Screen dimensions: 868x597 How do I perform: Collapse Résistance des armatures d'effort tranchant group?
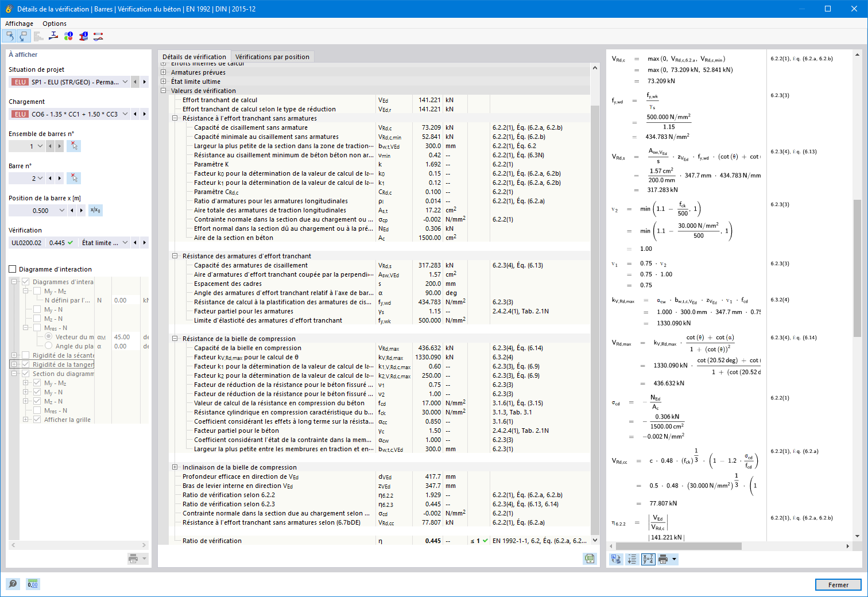[175, 256]
